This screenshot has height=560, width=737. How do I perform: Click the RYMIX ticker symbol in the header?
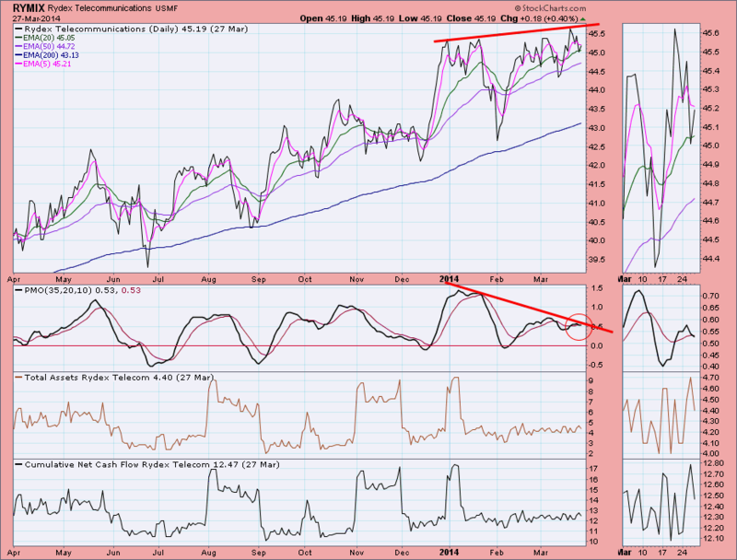[x=29, y=8]
